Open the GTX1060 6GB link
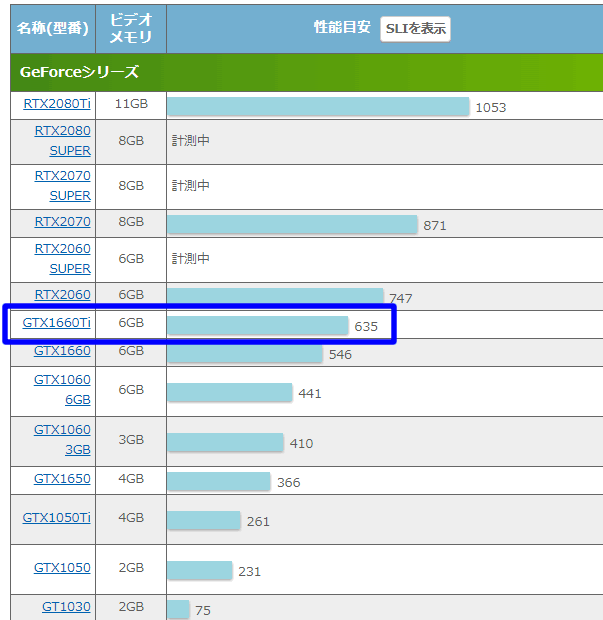This screenshot has width=603, height=620. point(62,389)
